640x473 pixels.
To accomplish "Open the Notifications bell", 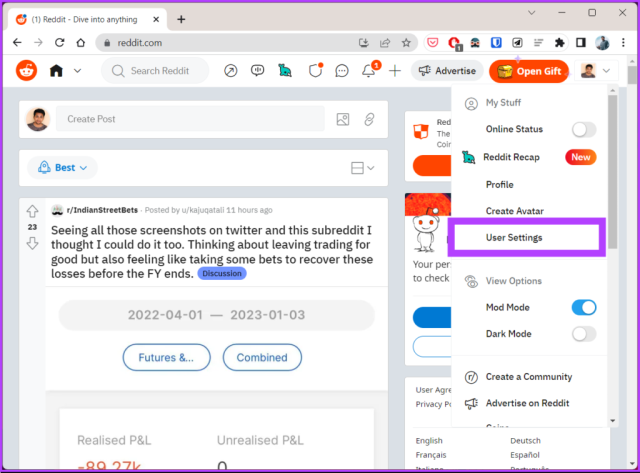I will click(369, 70).
